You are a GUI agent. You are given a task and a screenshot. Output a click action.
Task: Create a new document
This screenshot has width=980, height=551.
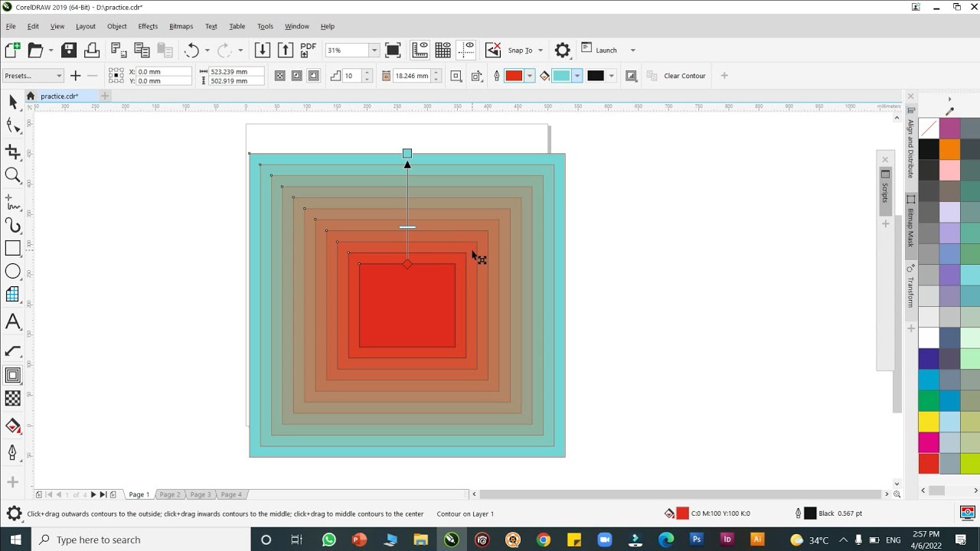[12, 51]
